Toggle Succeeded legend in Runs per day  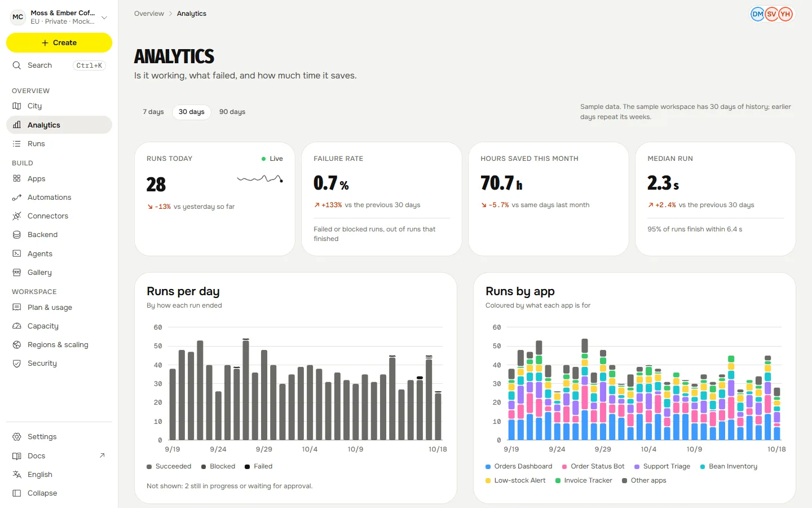169,466
